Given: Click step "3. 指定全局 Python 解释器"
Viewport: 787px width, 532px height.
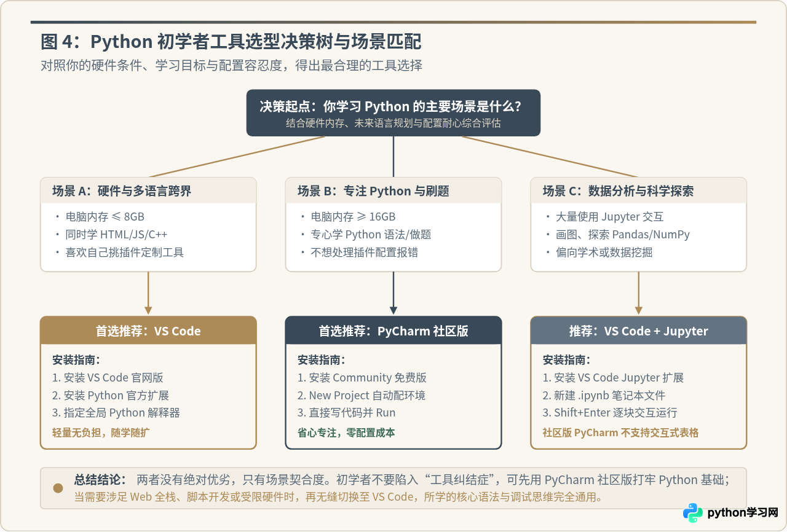Looking at the screenshot, I should (x=116, y=413).
